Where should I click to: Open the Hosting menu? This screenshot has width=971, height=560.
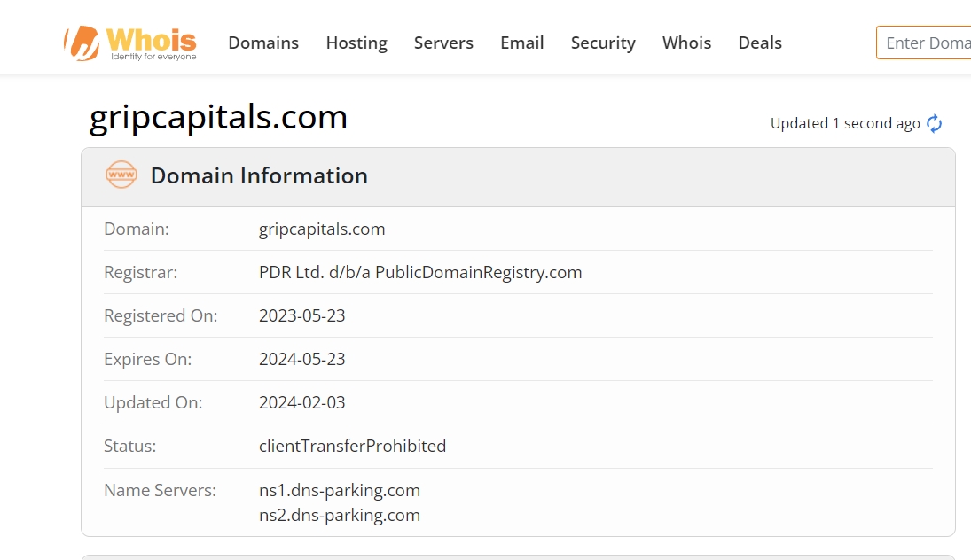(x=356, y=43)
